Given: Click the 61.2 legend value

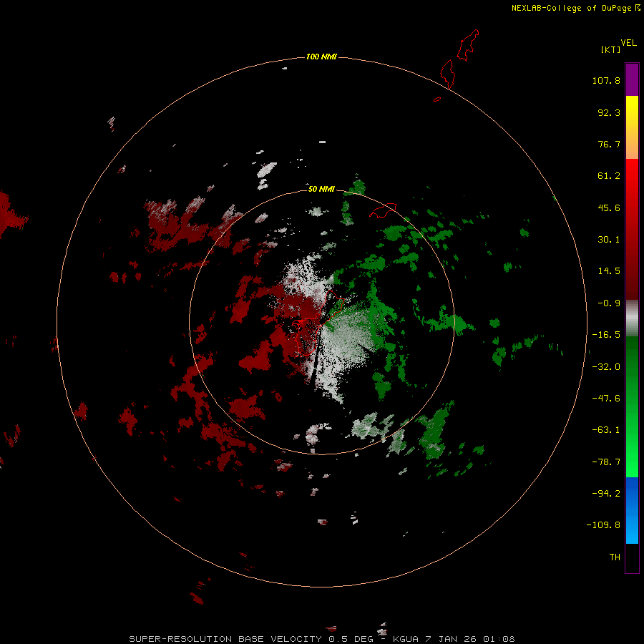Looking at the screenshot, I should click(609, 176).
